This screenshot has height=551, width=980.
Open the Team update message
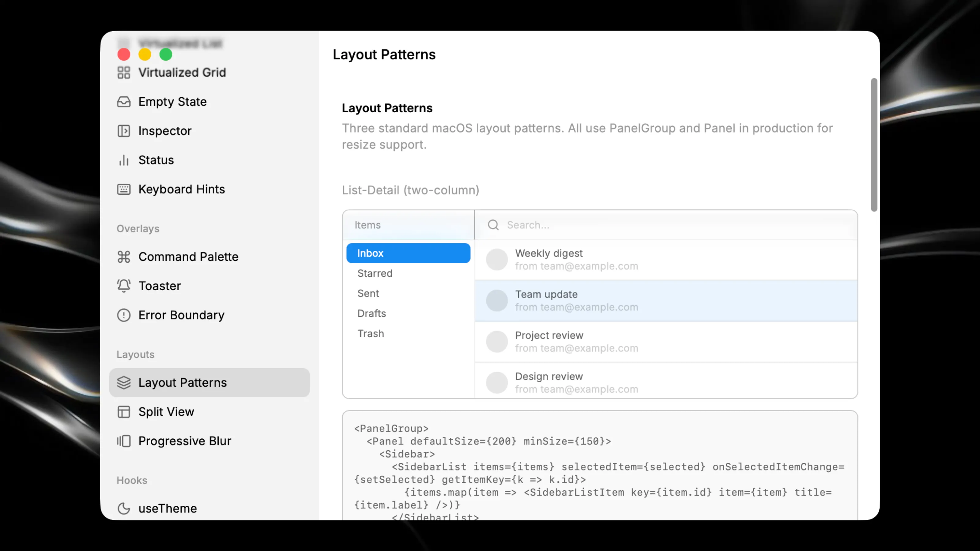666,301
